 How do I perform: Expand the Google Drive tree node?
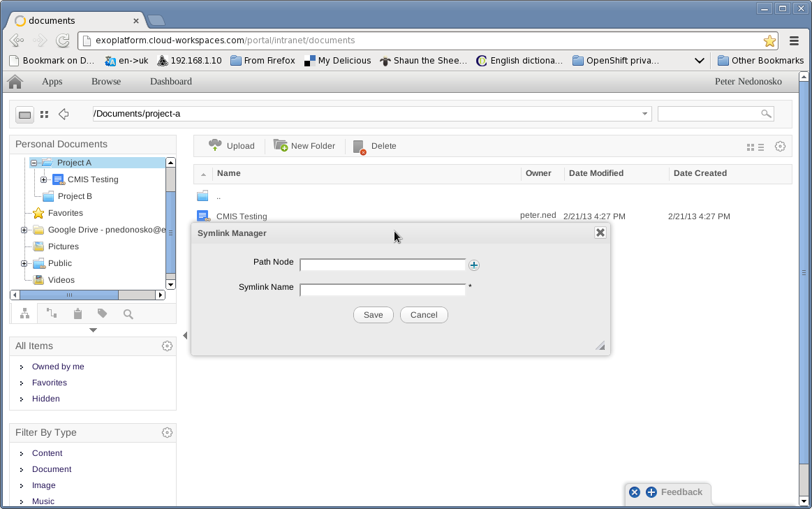24,230
